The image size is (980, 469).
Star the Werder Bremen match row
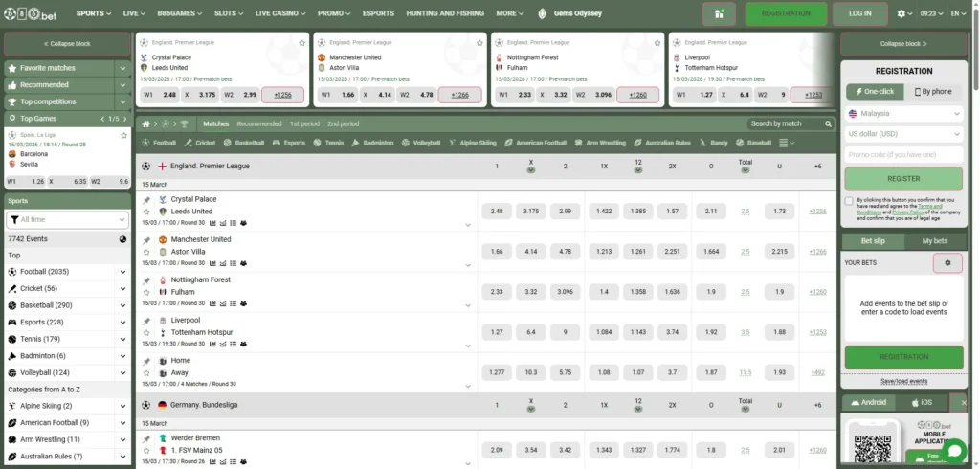pos(146,450)
